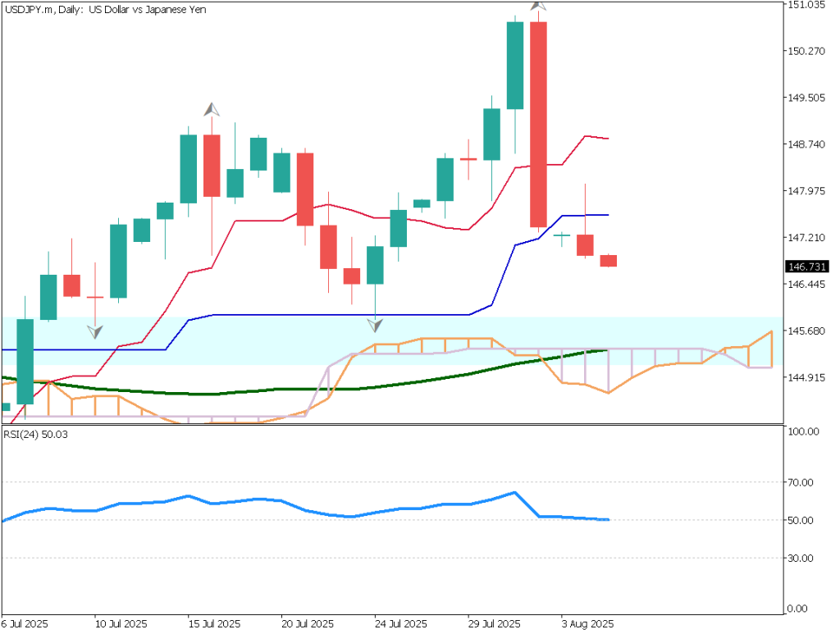Click the 30.00 level on the RSI scale

point(801,558)
